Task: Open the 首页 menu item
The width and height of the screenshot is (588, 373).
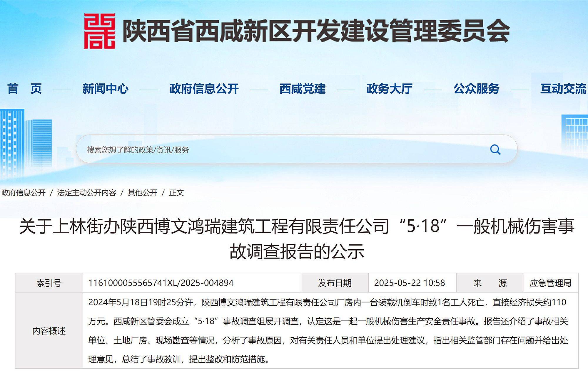Action: (24, 89)
